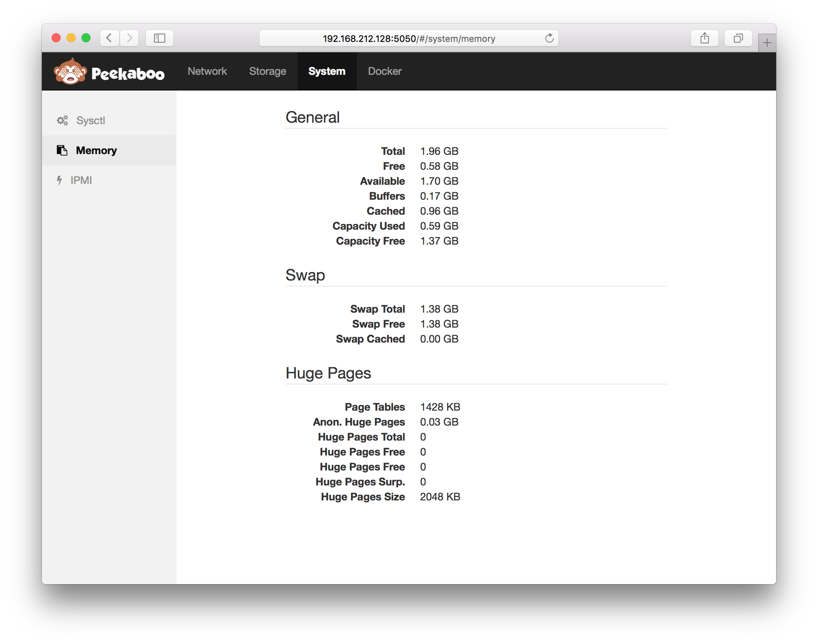
Task: Toggle the Safari sidebar icon
Action: click(160, 39)
